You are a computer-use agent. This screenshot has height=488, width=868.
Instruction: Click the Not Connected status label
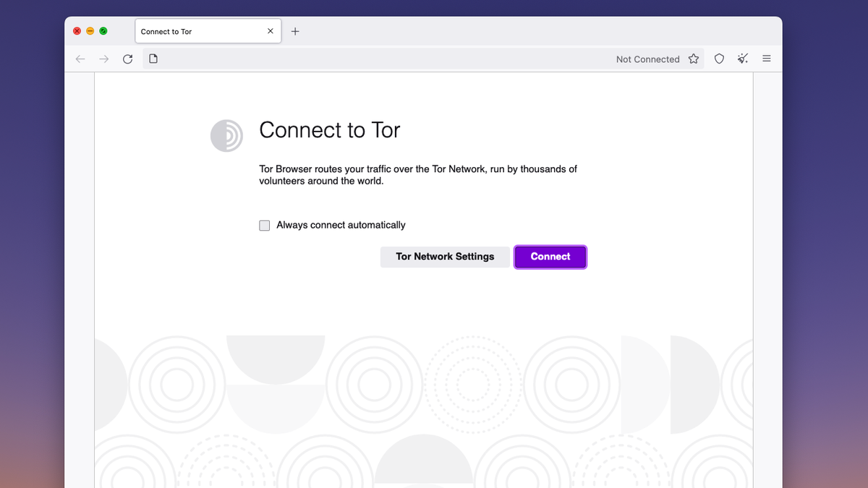647,59
